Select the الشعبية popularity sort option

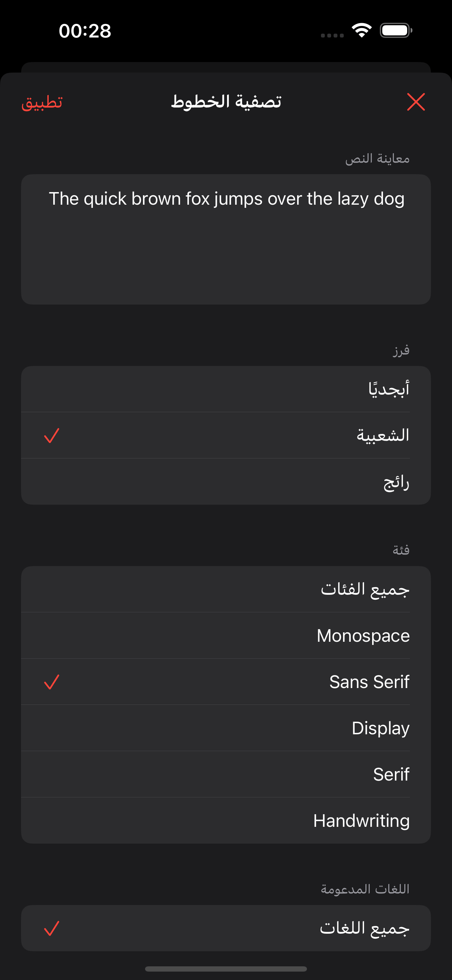tap(226, 435)
